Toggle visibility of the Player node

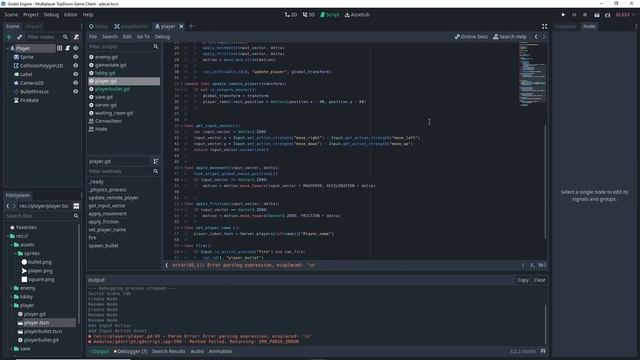(76, 48)
